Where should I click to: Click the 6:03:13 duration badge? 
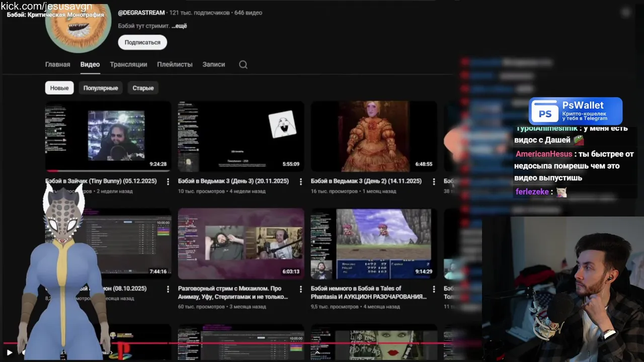point(291,272)
